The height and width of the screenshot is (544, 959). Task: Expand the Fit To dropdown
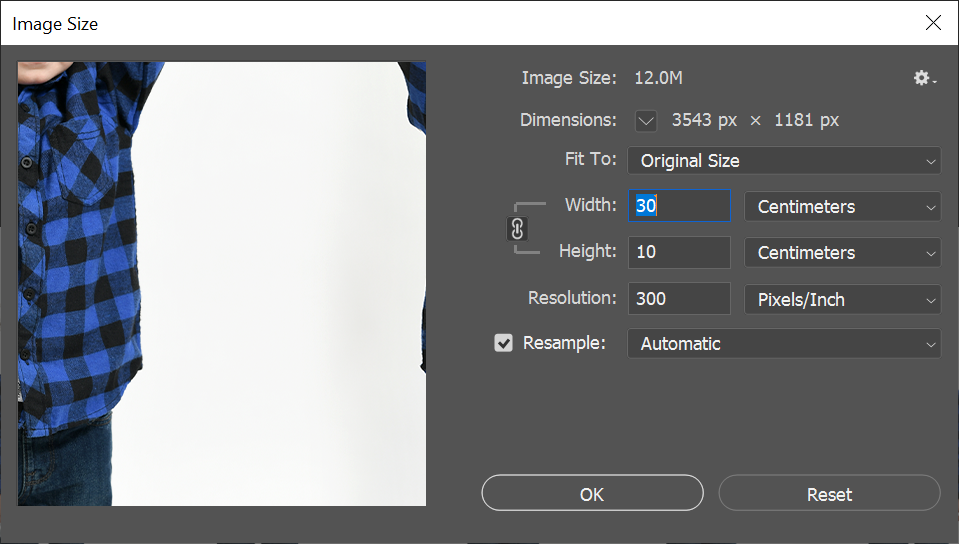(783, 160)
